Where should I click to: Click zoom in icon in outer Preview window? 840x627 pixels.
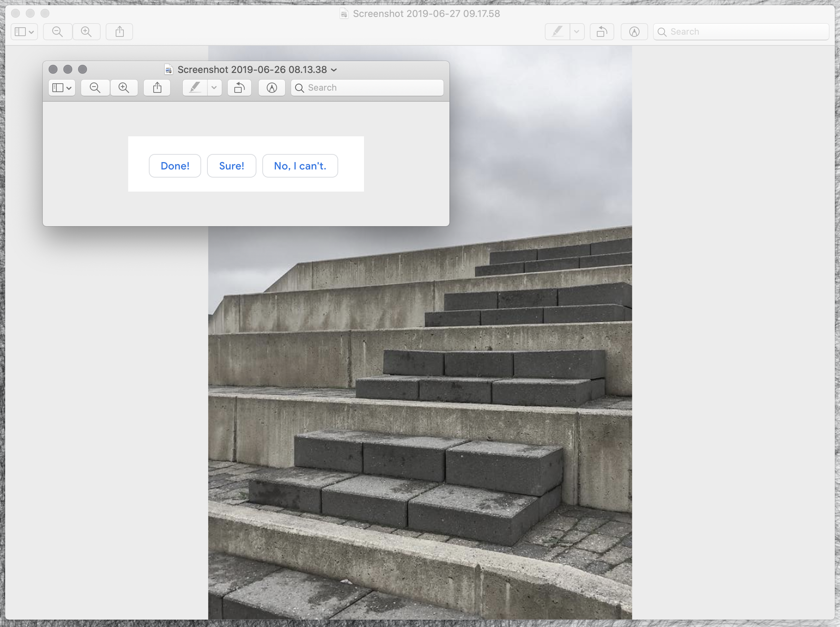[x=87, y=32]
